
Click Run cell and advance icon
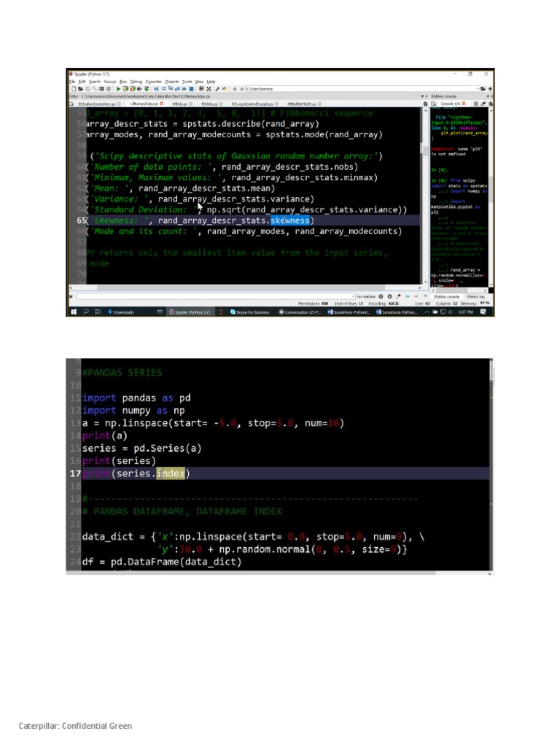tap(133, 88)
